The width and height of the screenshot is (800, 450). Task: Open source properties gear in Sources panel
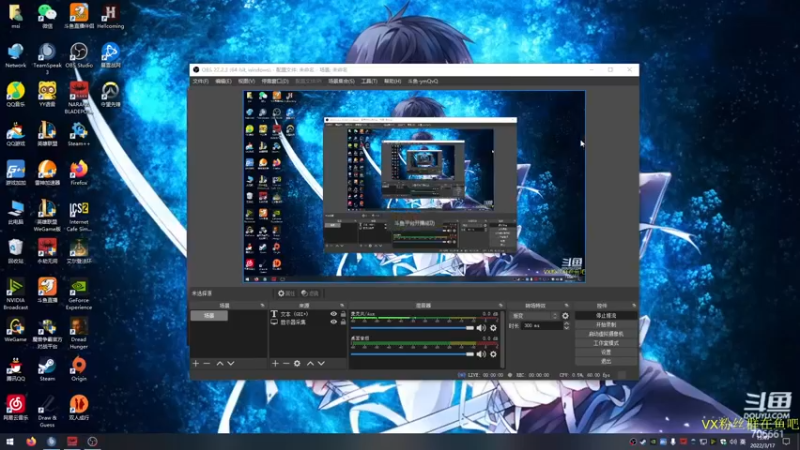pyautogui.click(x=297, y=363)
